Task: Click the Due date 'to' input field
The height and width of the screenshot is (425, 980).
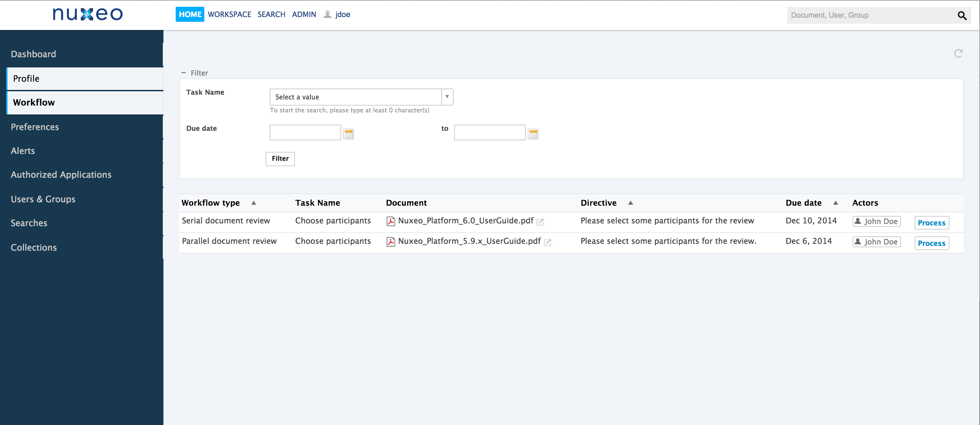Action: click(x=490, y=133)
